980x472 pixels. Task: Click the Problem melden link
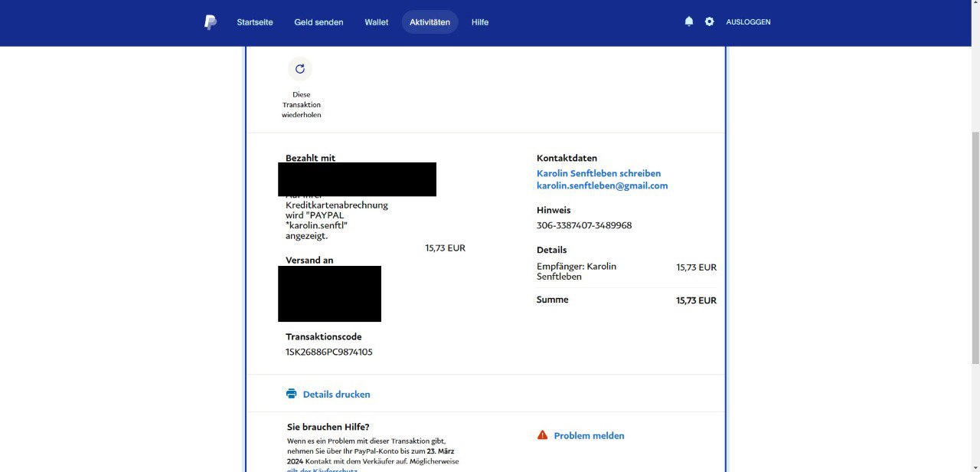pyautogui.click(x=589, y=435)
